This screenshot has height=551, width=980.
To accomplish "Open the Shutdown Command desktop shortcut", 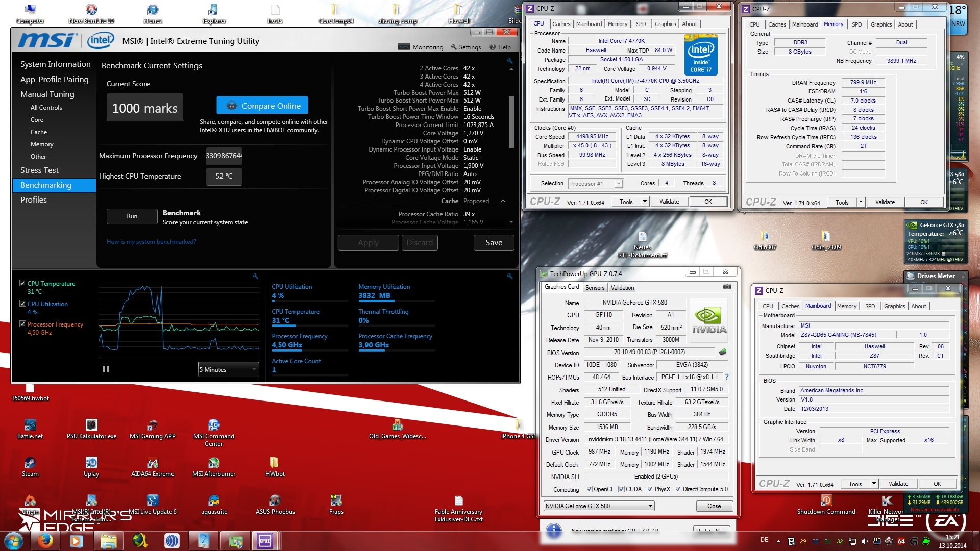I will tap(826, 505).
